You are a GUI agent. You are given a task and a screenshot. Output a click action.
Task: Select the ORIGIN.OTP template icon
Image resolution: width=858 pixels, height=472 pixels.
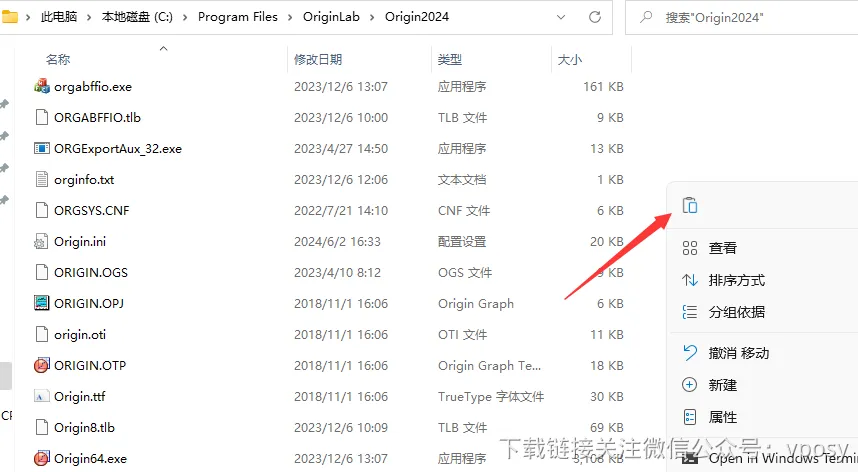pyautogui.click(x=42, y=365)
